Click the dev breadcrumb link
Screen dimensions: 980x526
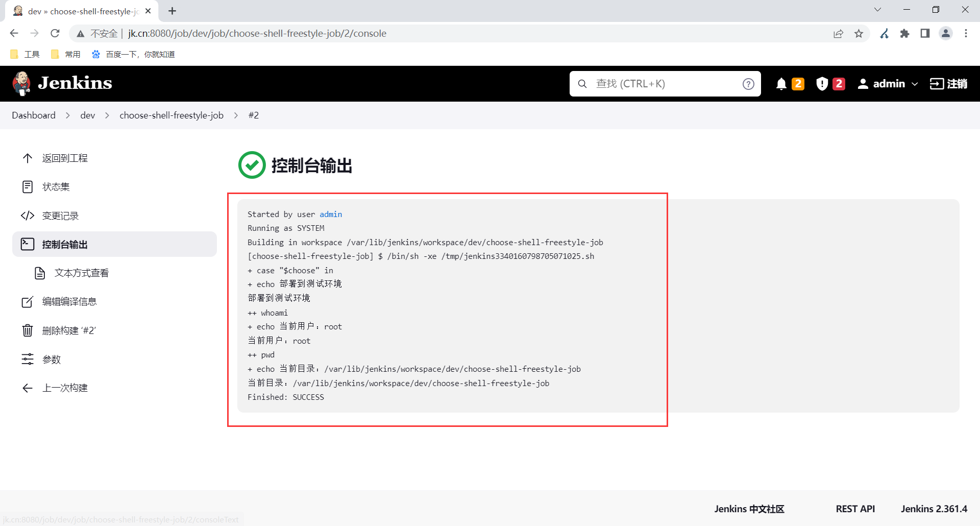pyautogui.click(x=88, y=115)
